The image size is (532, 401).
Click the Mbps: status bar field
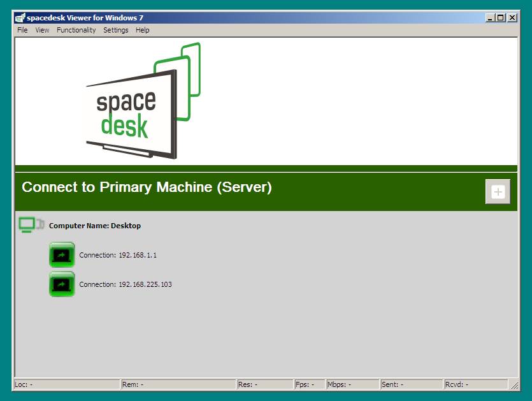point(352,384)
